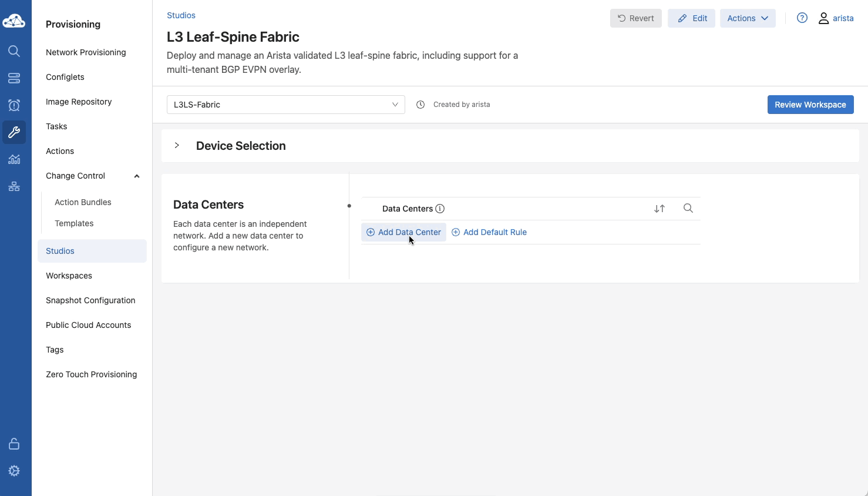Collapse the Change Control menu group
868x496 pixels.
(x=137, y=176)
